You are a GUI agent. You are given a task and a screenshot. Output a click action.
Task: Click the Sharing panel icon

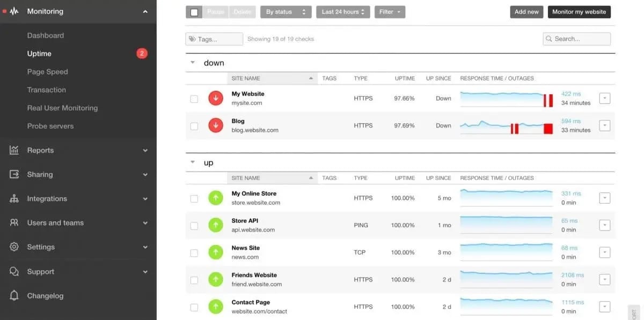pos(13,174)
